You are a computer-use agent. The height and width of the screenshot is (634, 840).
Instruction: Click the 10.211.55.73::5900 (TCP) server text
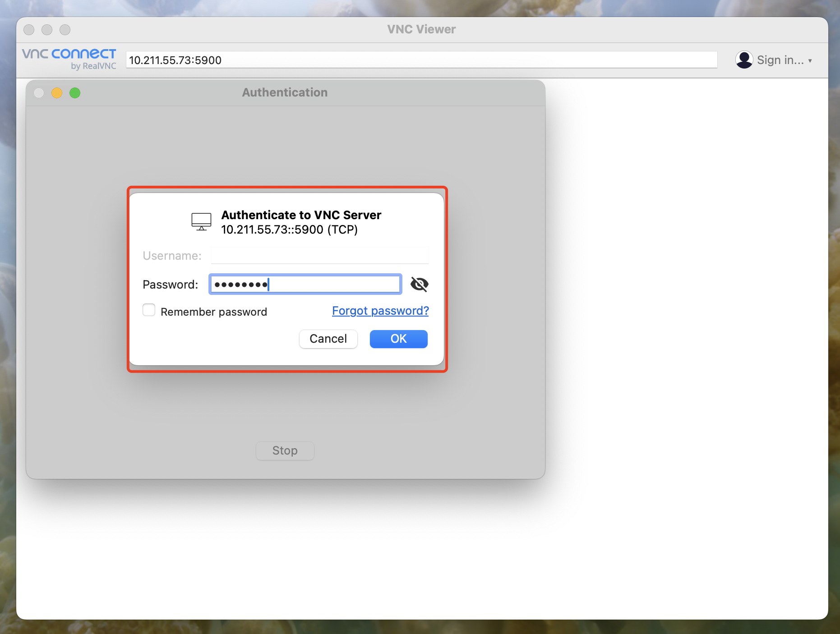[x=289, y=230]
